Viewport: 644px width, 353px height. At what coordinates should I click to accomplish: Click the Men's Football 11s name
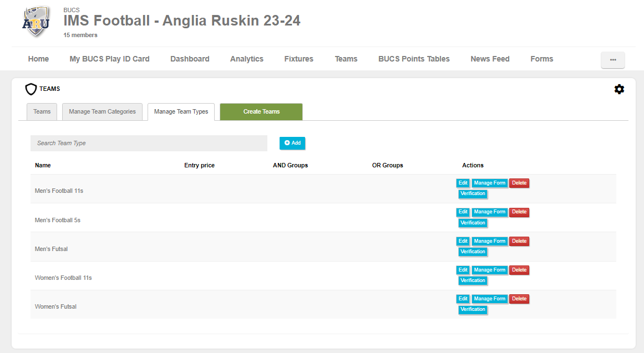click(59, 191)
